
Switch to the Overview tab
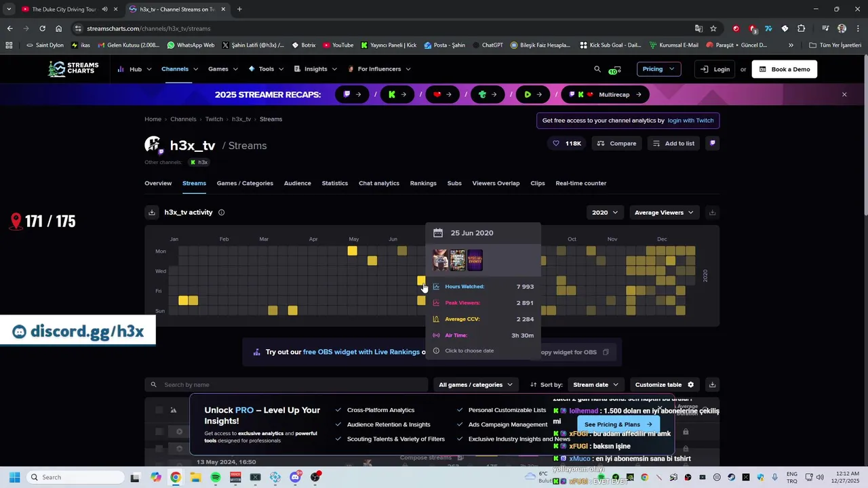pos(158,183)
